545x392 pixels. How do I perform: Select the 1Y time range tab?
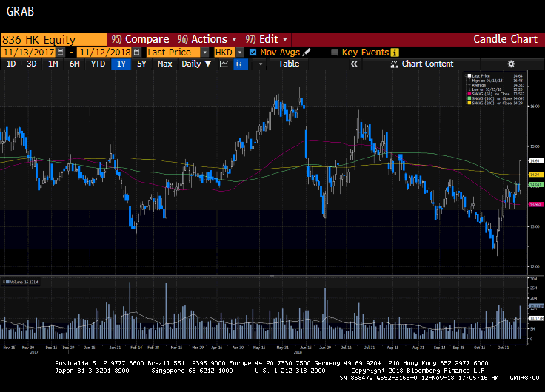click(x=121, y=64)
